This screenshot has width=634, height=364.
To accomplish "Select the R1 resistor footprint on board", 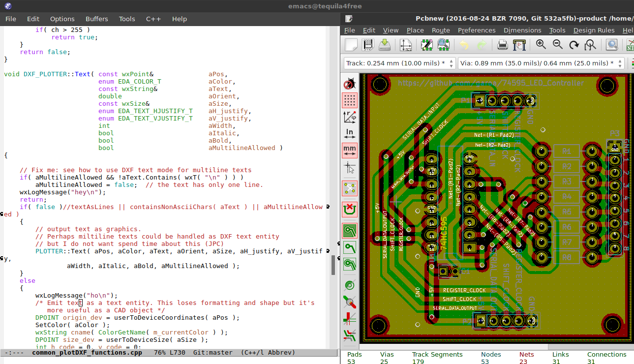I will (567, 151).
